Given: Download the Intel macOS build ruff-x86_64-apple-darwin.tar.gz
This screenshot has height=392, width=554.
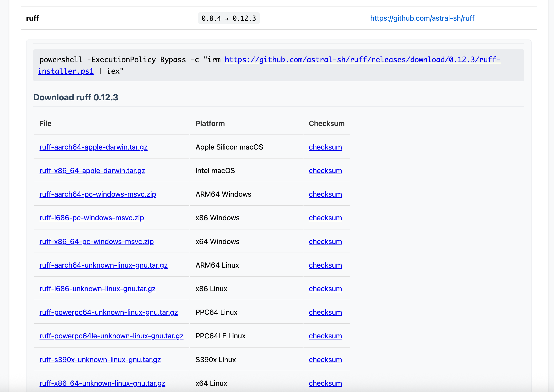Looking at the screenshot, I should 92,170.
